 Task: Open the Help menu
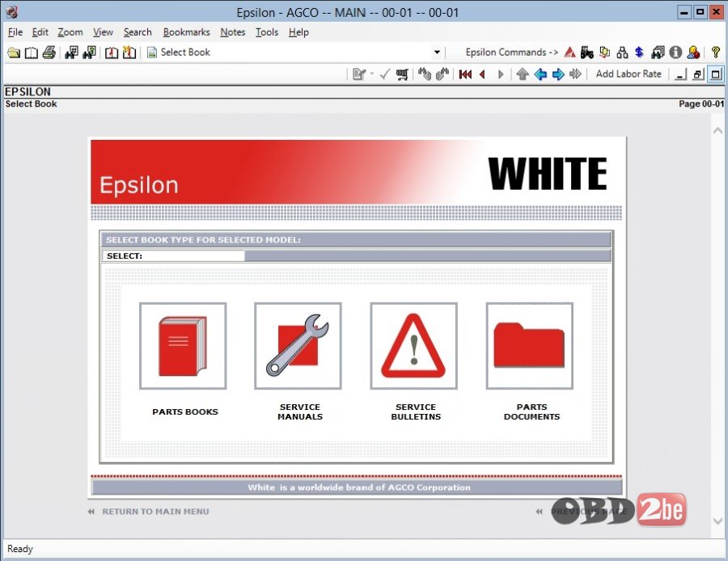pyautogui.click(x=298, y=32)
